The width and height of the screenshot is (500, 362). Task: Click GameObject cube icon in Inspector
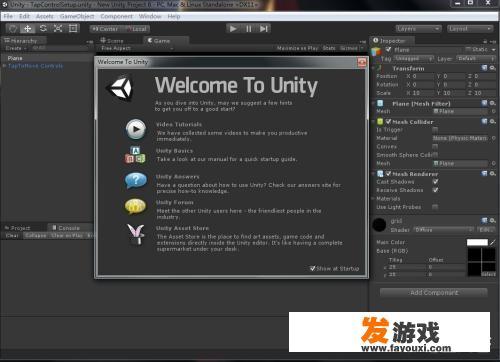376,52
